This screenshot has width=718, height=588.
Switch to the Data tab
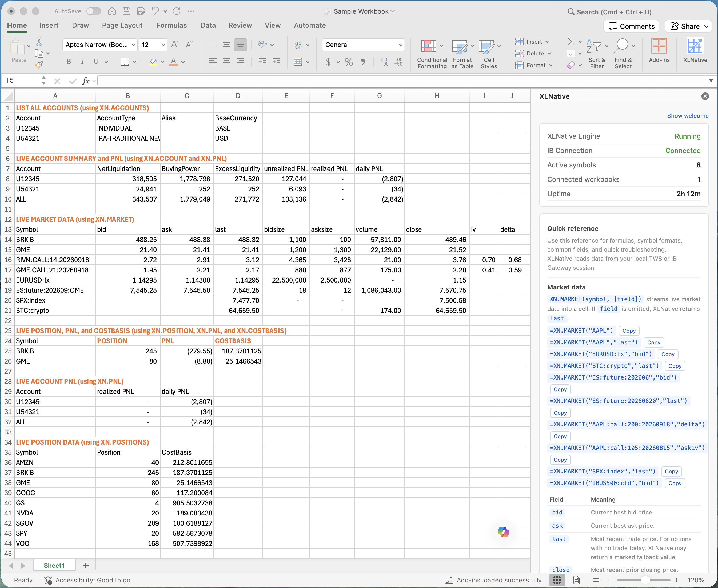pos(208,25)
